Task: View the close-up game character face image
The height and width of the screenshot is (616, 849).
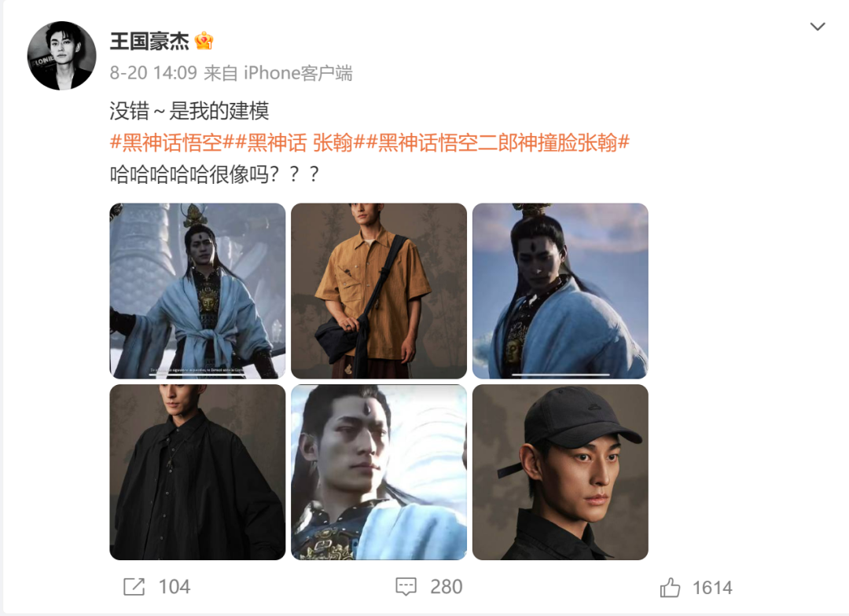Action: 379,472
